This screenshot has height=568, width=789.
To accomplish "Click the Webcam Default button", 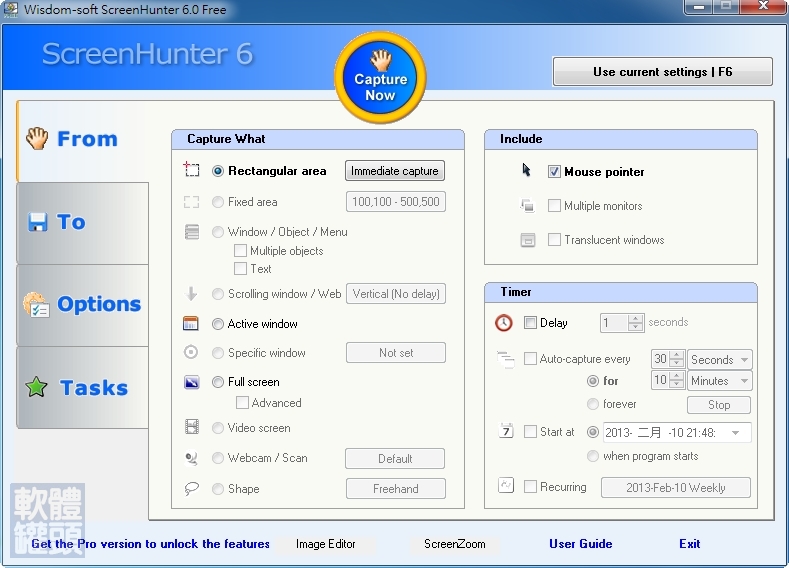I will pyautogui.click(x=395, y=458).
